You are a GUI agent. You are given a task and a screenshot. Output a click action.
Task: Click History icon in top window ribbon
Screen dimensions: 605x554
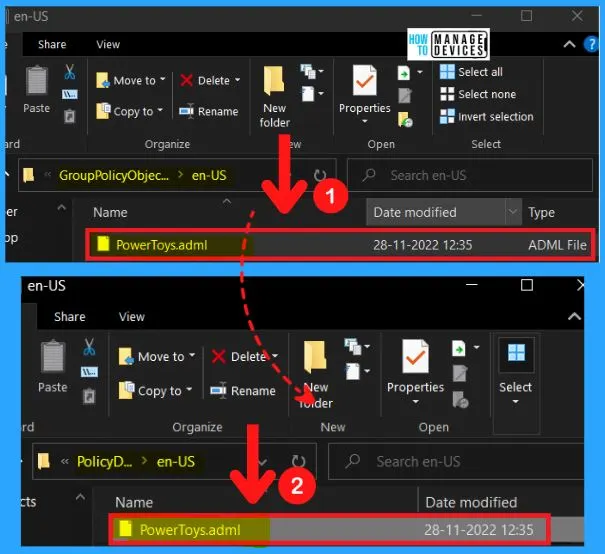pyautogui.click(x=405, y=119)
